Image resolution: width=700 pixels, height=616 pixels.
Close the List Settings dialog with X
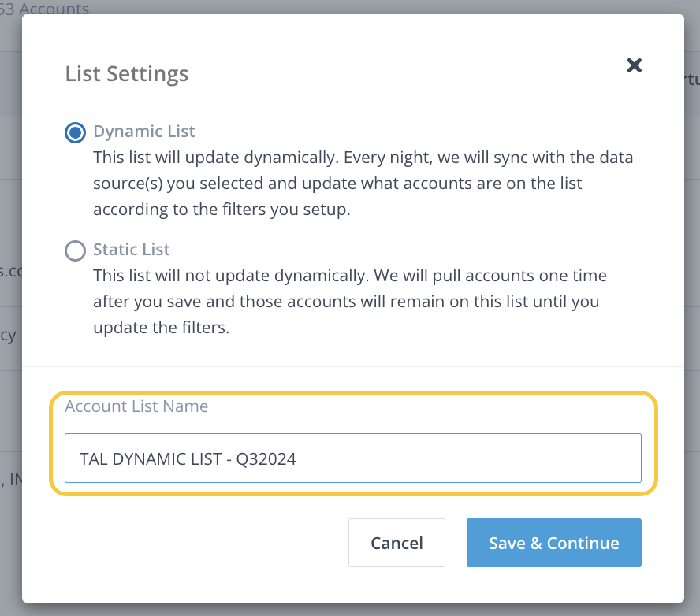click(634, 65)
